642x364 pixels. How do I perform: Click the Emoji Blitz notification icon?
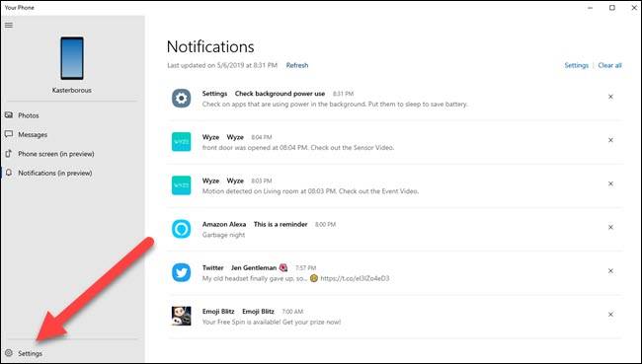point(182,316)
